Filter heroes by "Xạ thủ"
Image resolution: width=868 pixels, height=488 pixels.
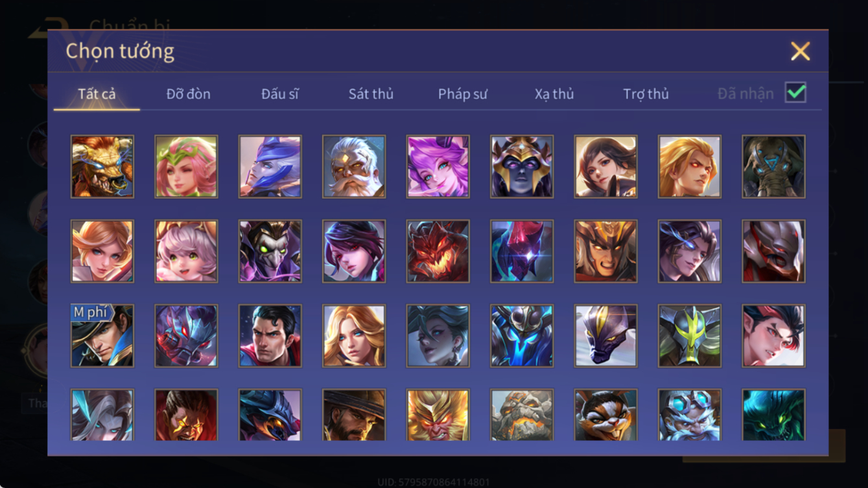pos(554,94)
